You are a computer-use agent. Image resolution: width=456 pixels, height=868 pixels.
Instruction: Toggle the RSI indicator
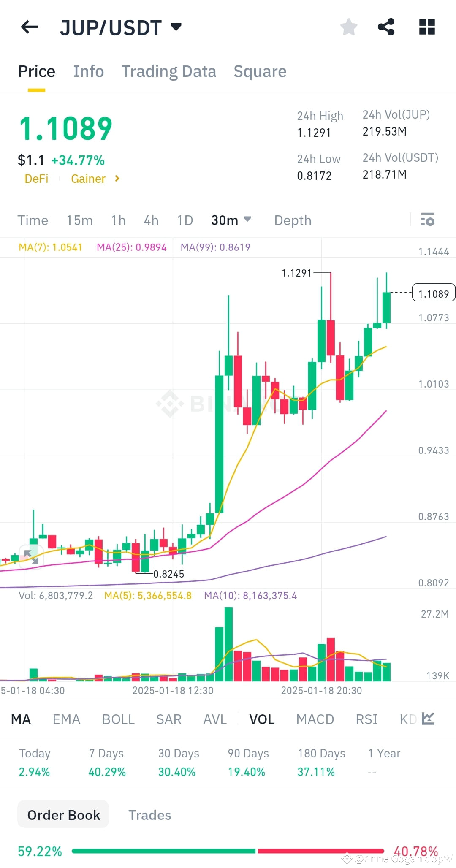click(366, 719)
